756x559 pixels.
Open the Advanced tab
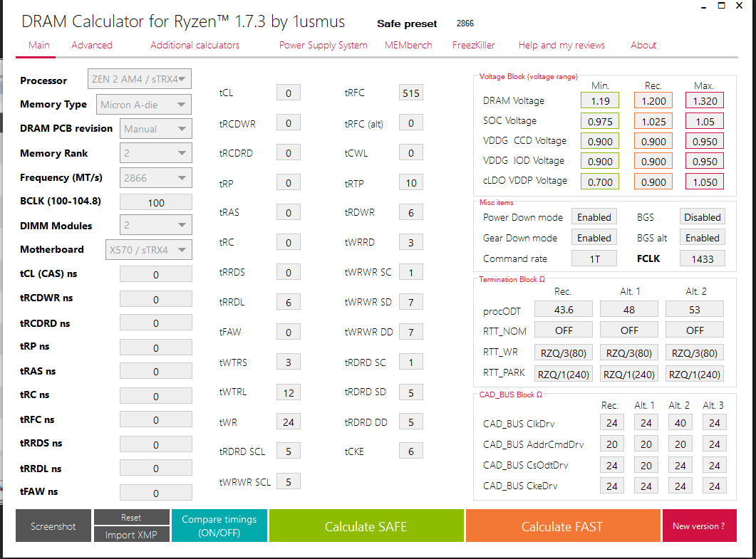(x=92, y=46)
